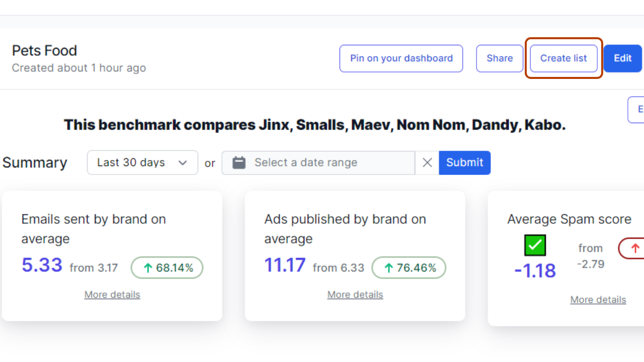Pin this benchmark on your dashboard
The height and width of the screenshot is (362, 644).
tap(401, 58)
